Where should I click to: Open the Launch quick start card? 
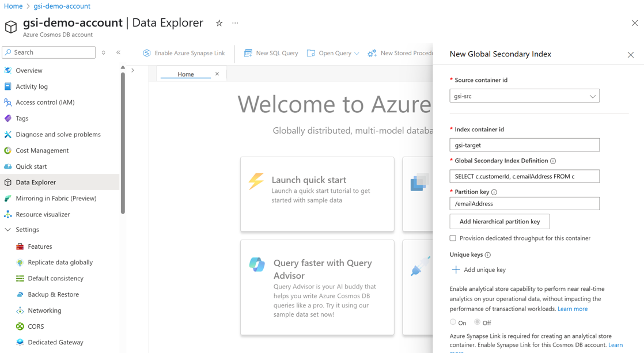pos(317,194)
